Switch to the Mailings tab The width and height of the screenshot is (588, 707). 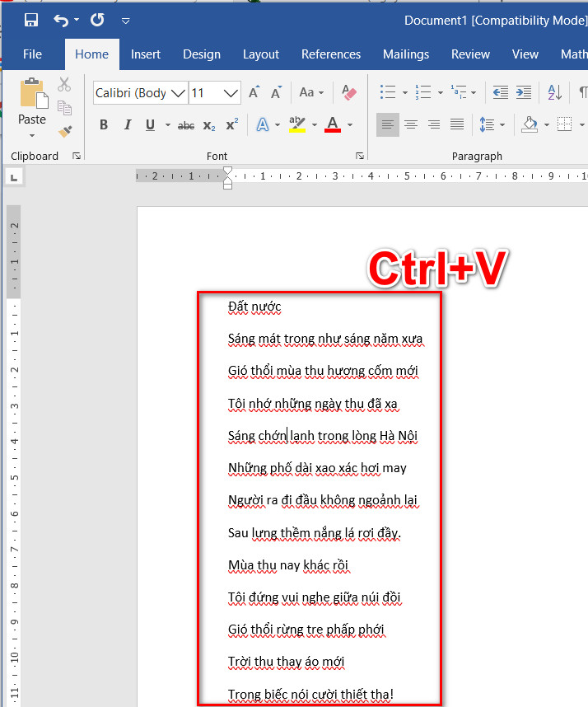(x=405, y=54)
